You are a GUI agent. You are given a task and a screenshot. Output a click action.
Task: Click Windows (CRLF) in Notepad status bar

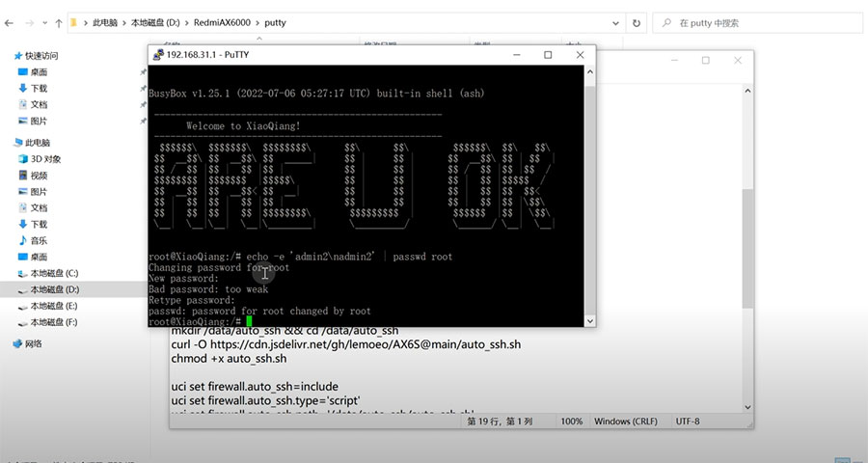click(x=626, y=422)
